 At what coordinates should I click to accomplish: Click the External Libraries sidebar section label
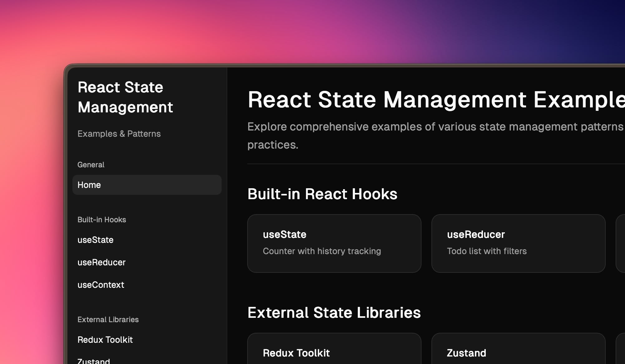108,319
